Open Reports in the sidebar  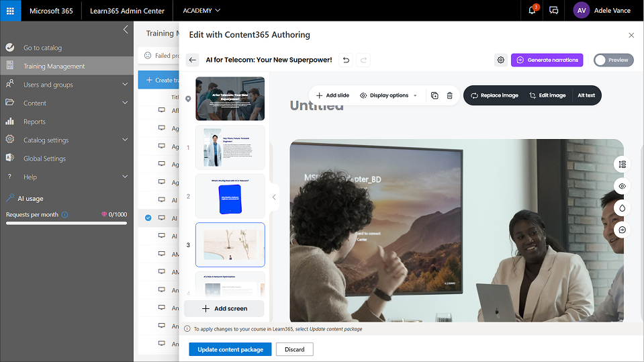point(34,122)
